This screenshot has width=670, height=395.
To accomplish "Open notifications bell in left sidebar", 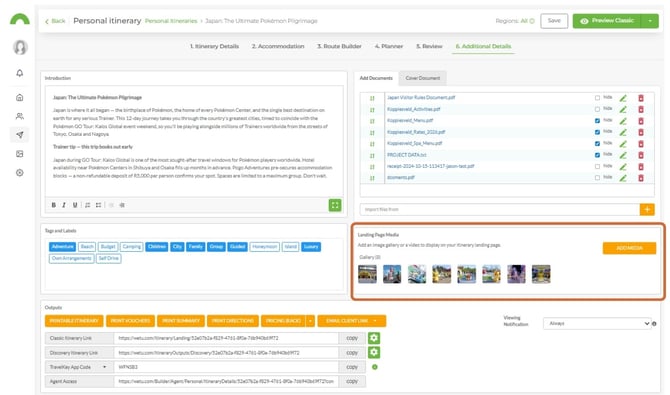I will pos(20,73).
